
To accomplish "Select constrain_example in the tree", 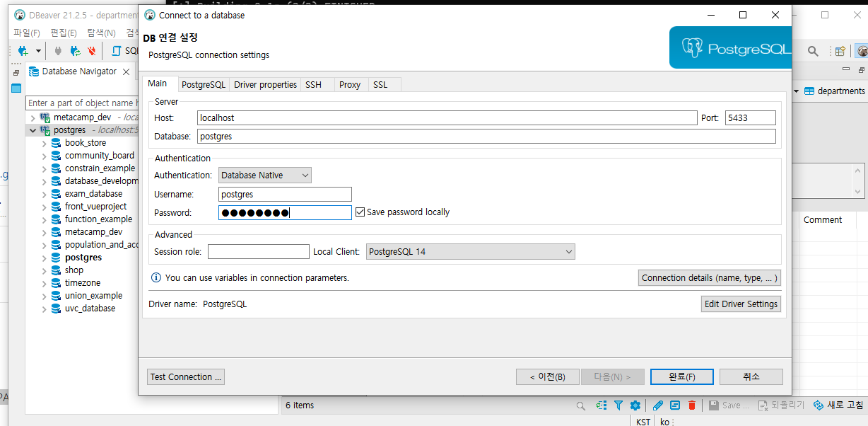I will 100,168.
